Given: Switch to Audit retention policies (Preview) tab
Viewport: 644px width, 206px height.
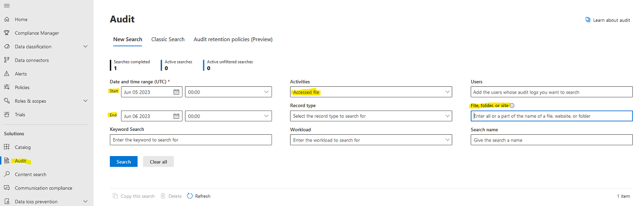Looking at the screenshot, I should click(233, 39).
